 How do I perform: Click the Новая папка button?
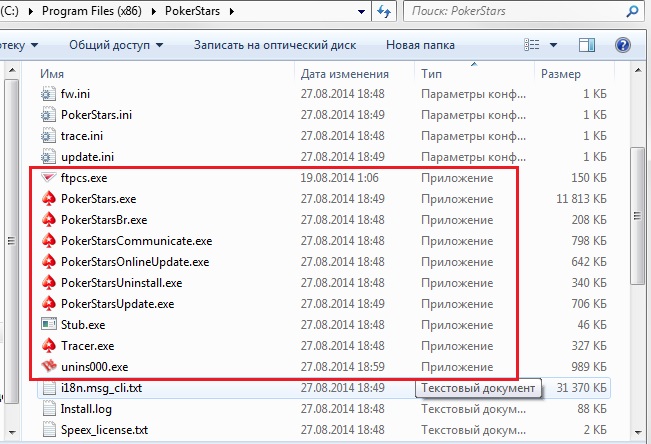coord(420,45)
